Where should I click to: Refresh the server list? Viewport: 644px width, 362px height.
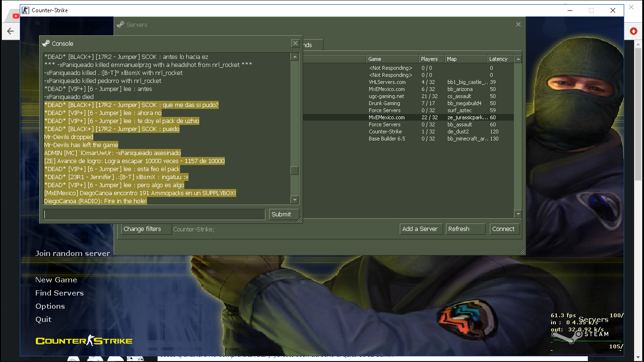(x=465, y=229)
